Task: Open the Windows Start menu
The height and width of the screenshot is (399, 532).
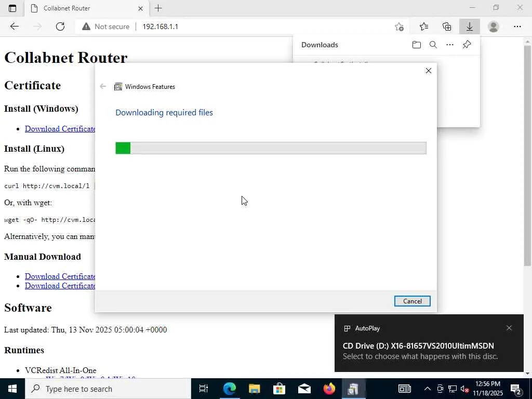Action: (12, 389)
